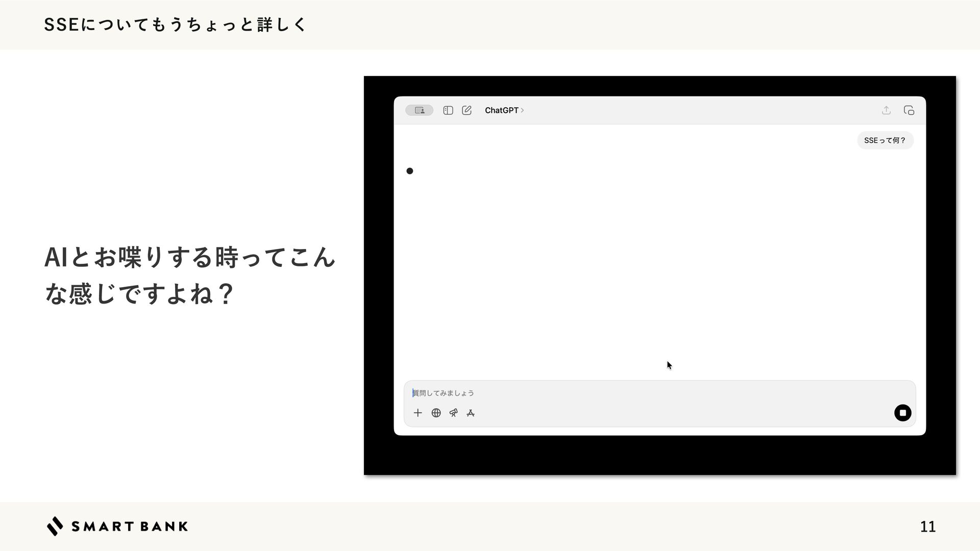Click the apps icon in chat input
Image resolution: width=980 pixels, height=551 pixels.
[x=471, y=413]
